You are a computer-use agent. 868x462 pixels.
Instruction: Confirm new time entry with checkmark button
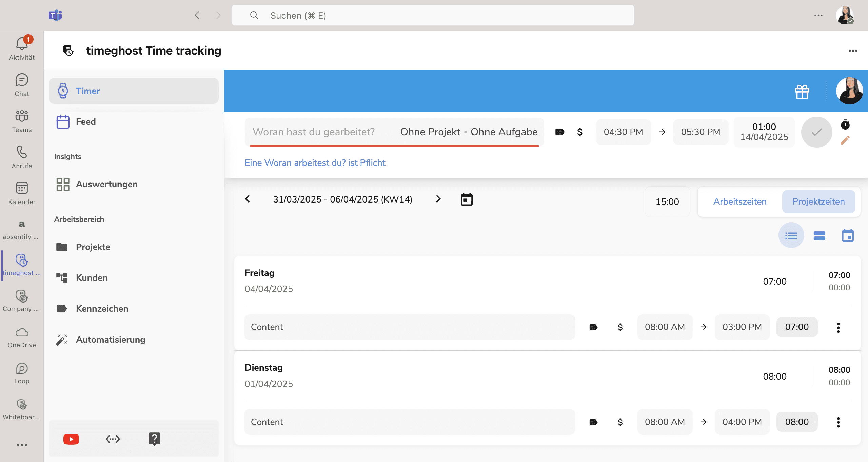816,132
